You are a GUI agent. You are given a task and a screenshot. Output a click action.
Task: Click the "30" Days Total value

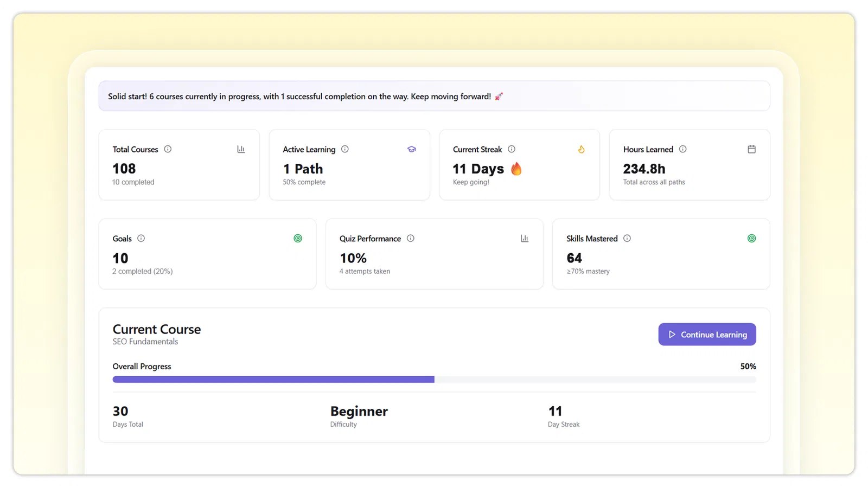click(120, 411)
